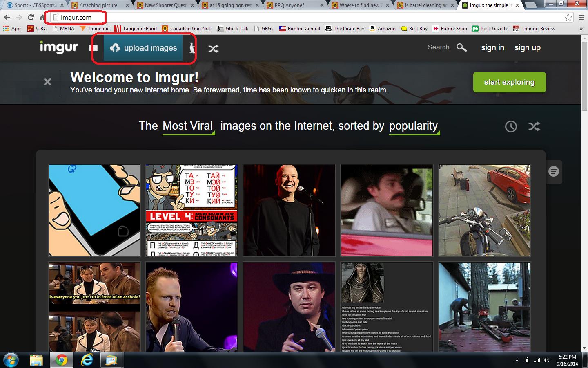Show hidden system tray icons arrow
Viewport: 588px width, 368px height.
point(517,360)
